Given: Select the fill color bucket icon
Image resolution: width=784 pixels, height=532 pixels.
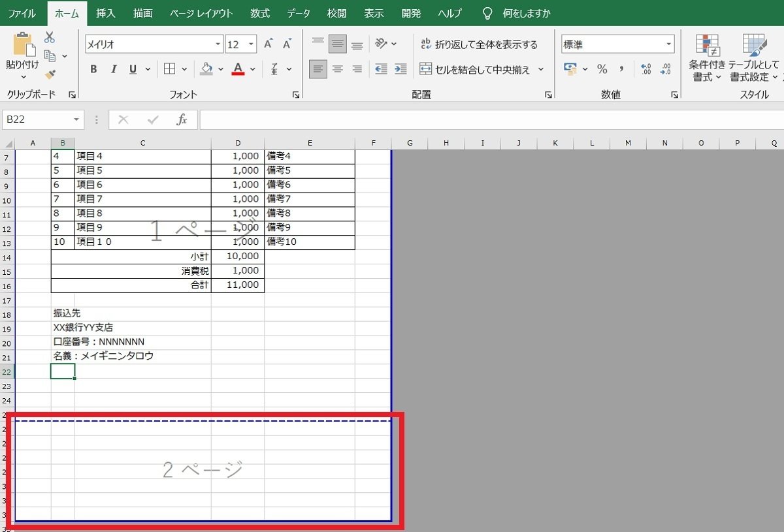Looking at the screenshot, I should (x=206, y=69).
